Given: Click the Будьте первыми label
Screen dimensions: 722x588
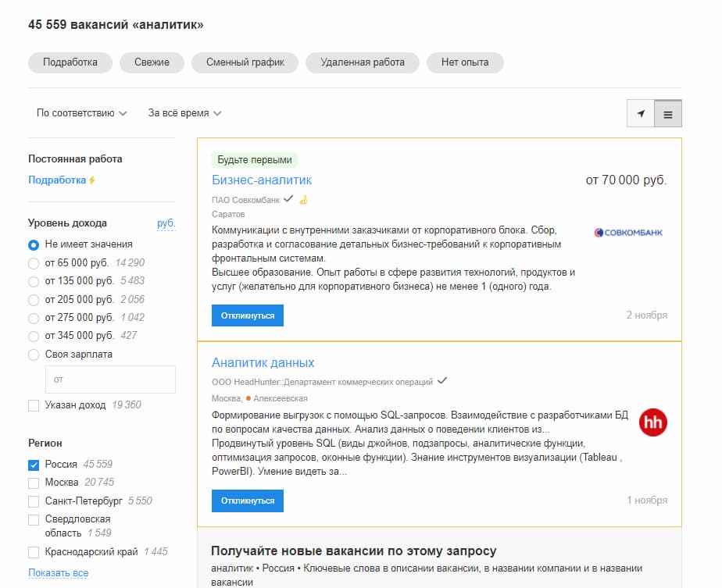Looking at the screenshot, I should [x=256, y=159].
